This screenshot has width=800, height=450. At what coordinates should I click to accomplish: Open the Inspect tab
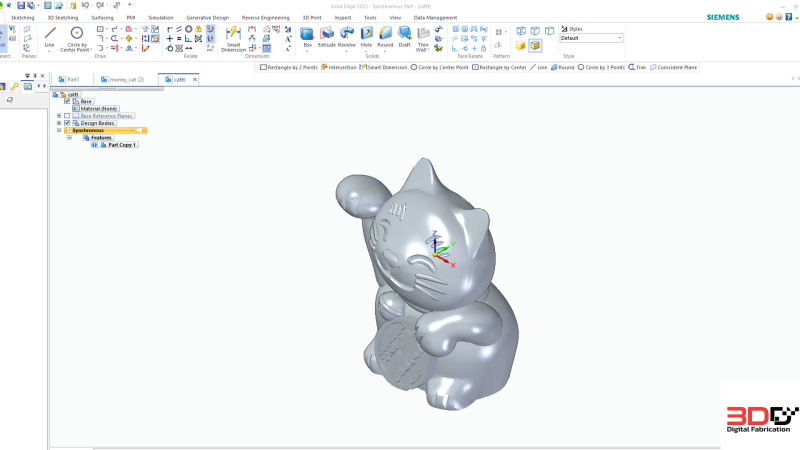pyautogui.click(x=343, y=17)
